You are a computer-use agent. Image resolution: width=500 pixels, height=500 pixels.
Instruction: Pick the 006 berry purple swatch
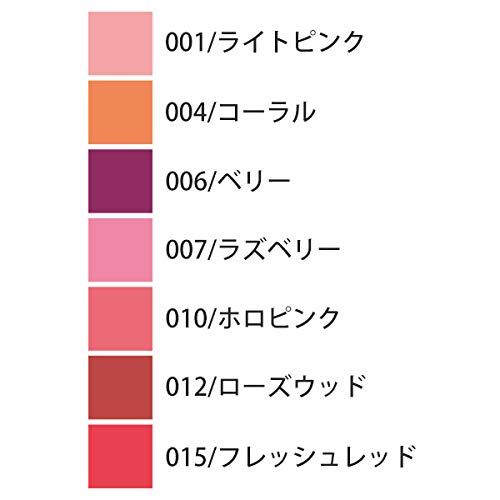[x=120, y=181]
